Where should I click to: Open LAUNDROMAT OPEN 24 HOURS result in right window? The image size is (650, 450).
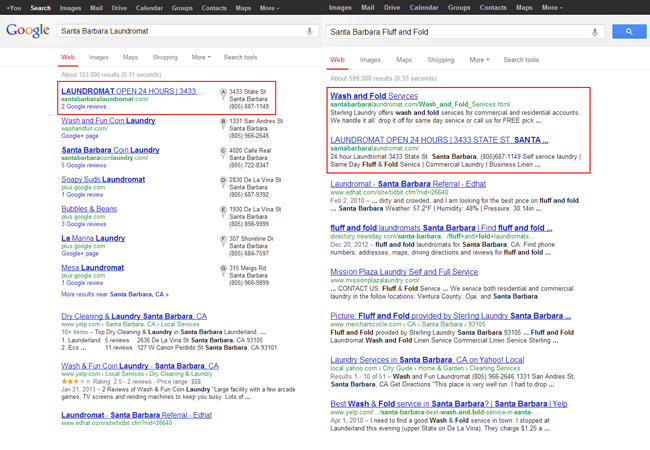coord(439,140)
